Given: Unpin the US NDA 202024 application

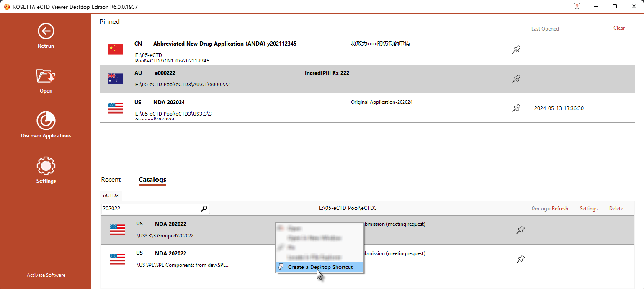Looking at the screenshot, I should [x=516, y=108].
